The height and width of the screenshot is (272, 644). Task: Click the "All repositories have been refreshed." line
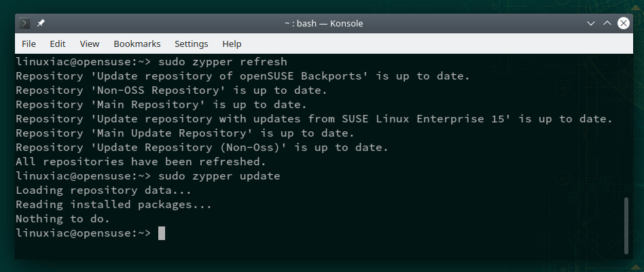click(141, 161)
